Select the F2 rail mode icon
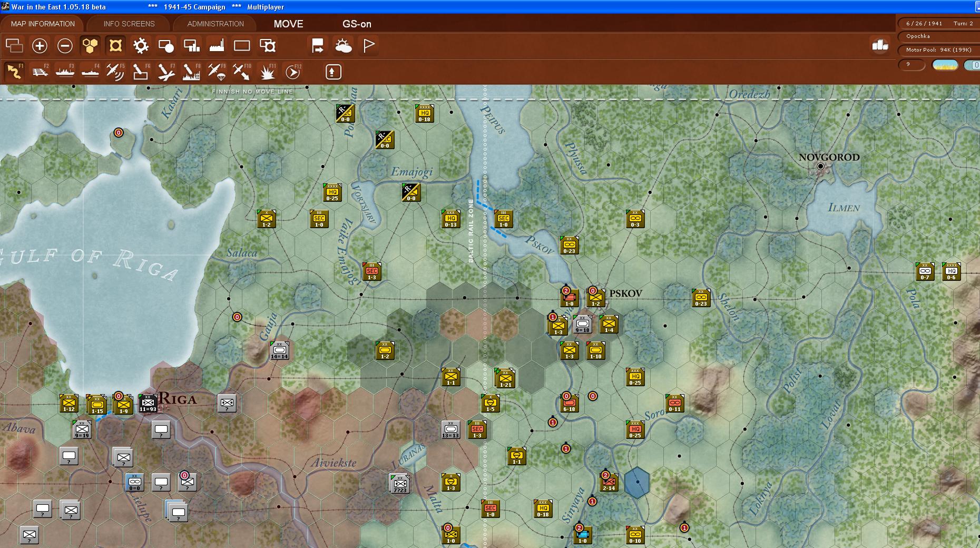 (40, 72)
